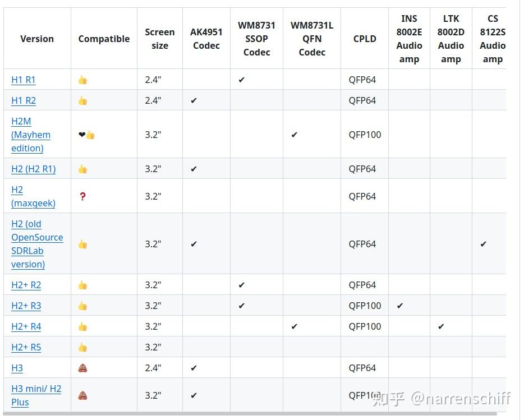Open the H1 R1 link

tap(24, 80)
